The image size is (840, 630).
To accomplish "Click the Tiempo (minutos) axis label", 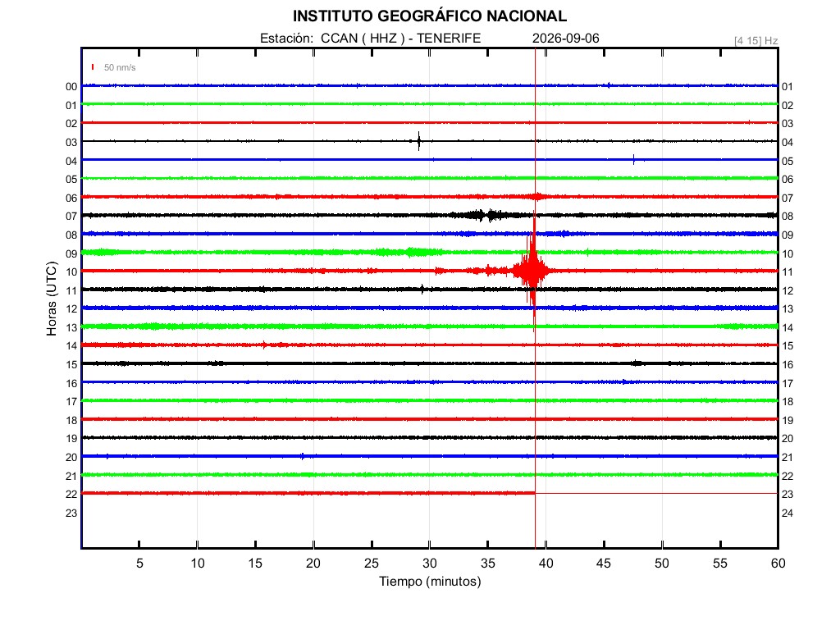I will [x=430, y=582].
